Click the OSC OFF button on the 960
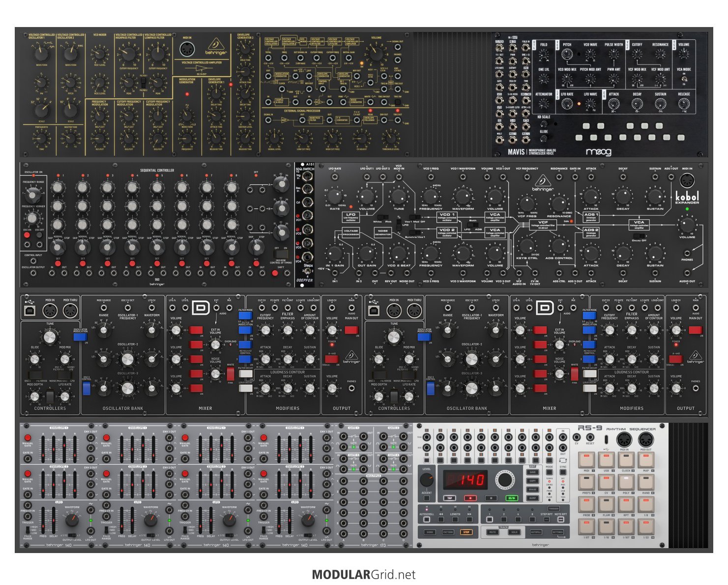This screenshot has height=585, width=728. (39, 235)
